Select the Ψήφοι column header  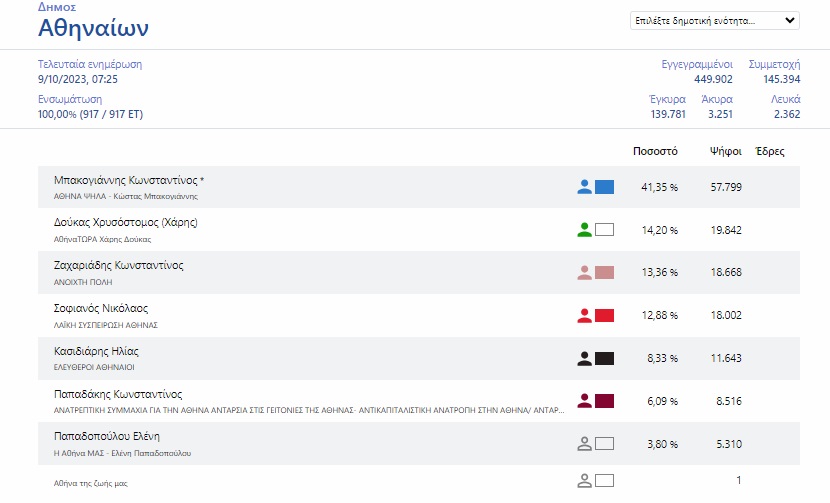(725, 152)
